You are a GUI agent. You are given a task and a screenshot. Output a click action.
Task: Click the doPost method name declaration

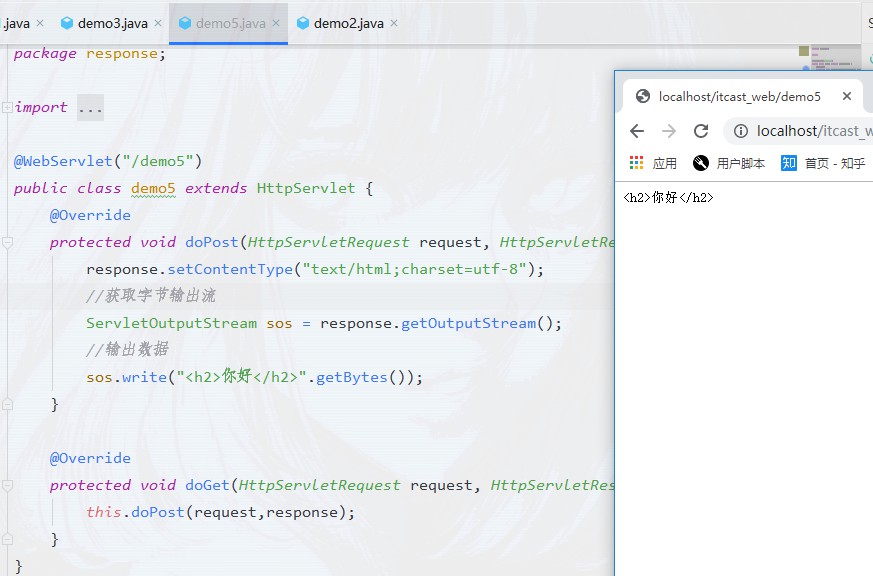coord(212,242)
